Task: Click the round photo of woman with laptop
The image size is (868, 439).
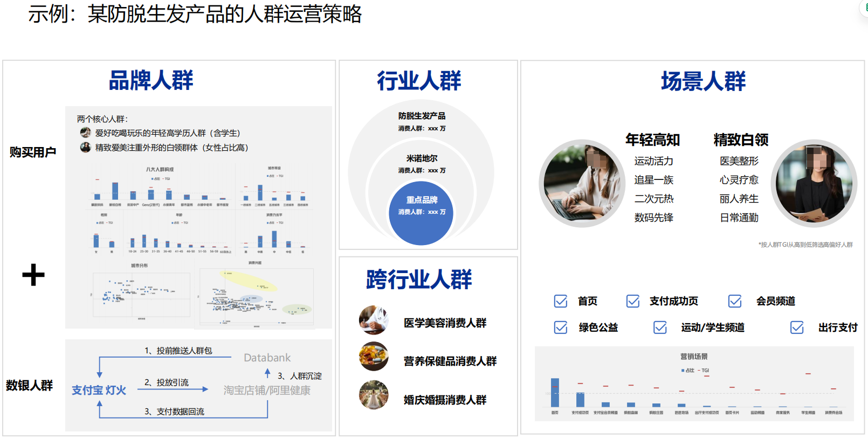Action: click(582, 183)
